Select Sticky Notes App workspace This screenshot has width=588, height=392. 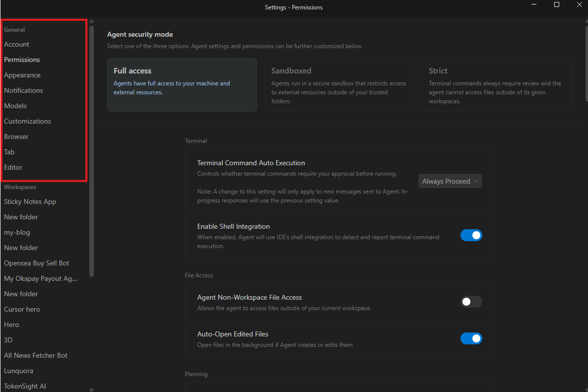coord(30,202)
